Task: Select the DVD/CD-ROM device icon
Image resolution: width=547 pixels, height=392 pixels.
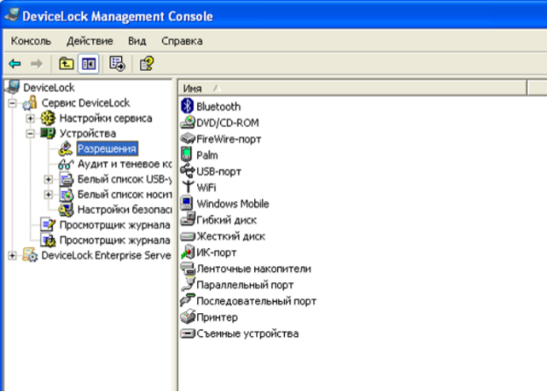Action: pyautogui.click(x=187, y=123)
